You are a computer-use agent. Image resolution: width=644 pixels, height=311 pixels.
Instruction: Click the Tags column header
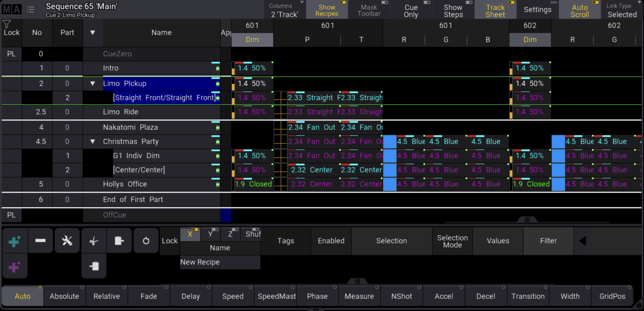pos(286,241)
